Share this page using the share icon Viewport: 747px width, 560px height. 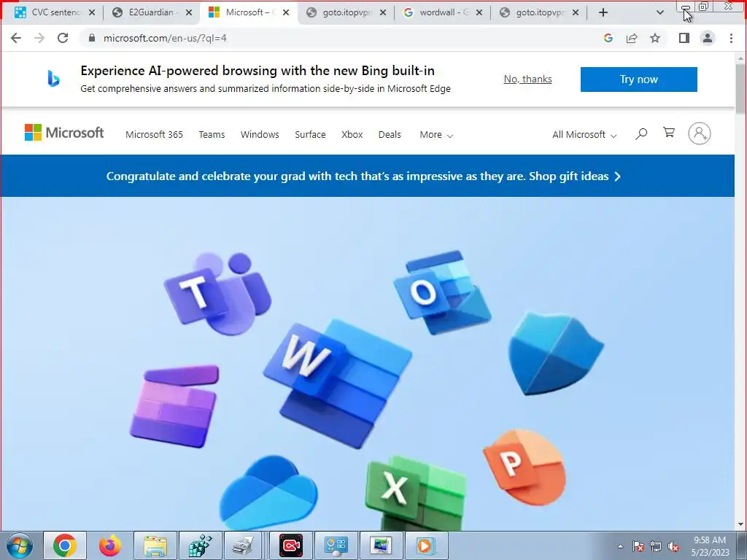pos(632,38)
